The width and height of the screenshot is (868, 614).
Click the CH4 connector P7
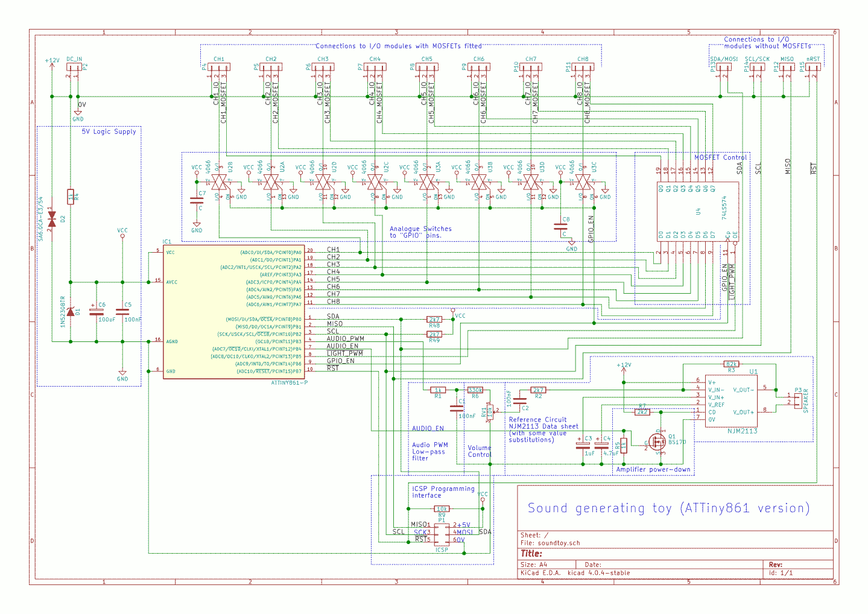pyautogui.click(x=375, y=66)
